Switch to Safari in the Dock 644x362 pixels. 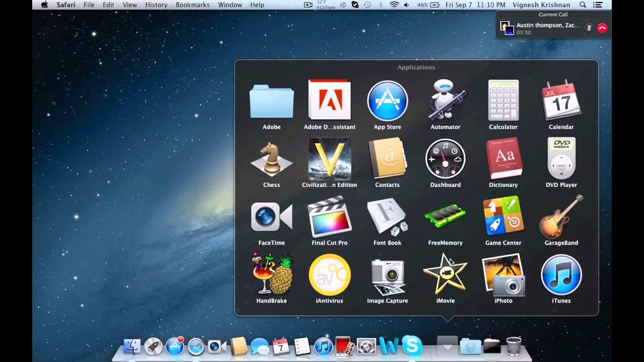pyautogui.click(x=196, y=346)
